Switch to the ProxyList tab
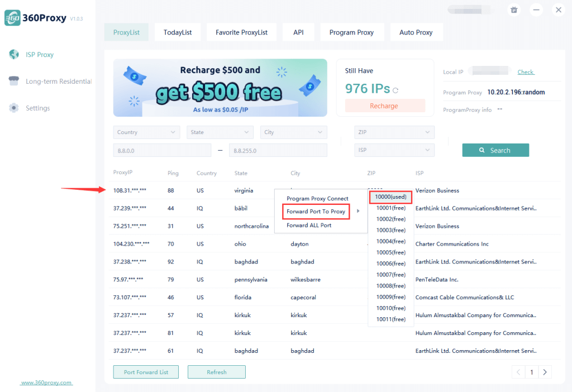This screenshot has height=392, width=572. (126, 32)
